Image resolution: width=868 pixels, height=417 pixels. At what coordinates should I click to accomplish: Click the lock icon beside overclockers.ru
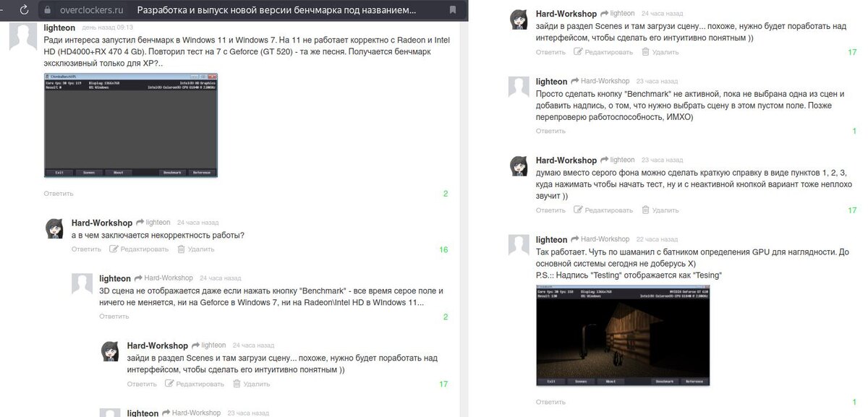coord(48,10)
